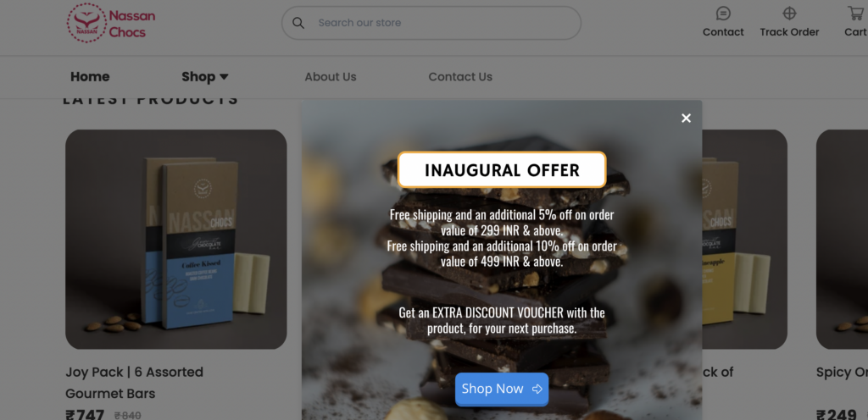Screen dimensions: 868x420
Task: Click Joy Pack 6 Assorted Gourmet Bars title
Action: tap(134, 383)
